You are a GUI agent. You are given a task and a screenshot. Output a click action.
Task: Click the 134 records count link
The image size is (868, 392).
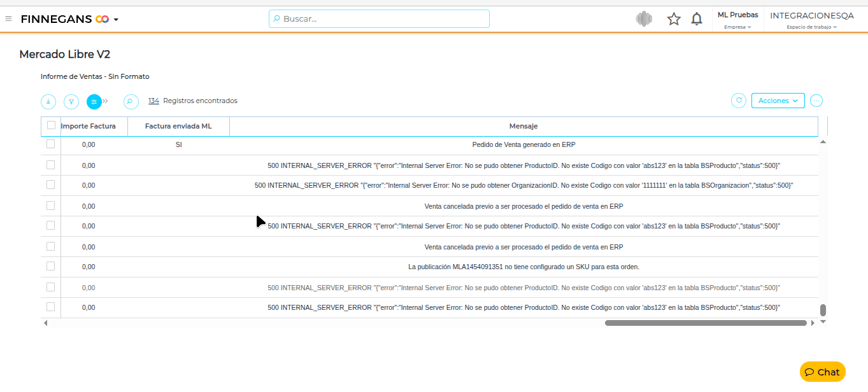point(153,101)
